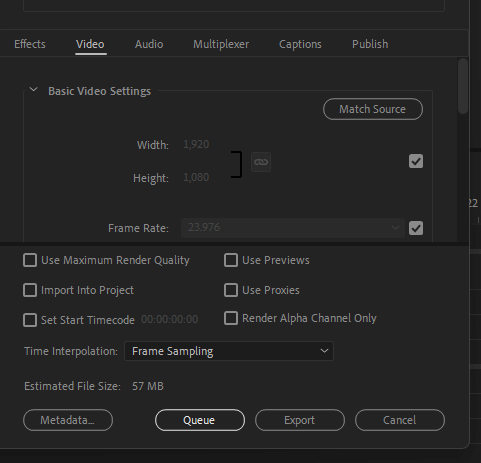Open the Multiplexer tab
This screenshot has height=463, width=481.
(221, 44)
